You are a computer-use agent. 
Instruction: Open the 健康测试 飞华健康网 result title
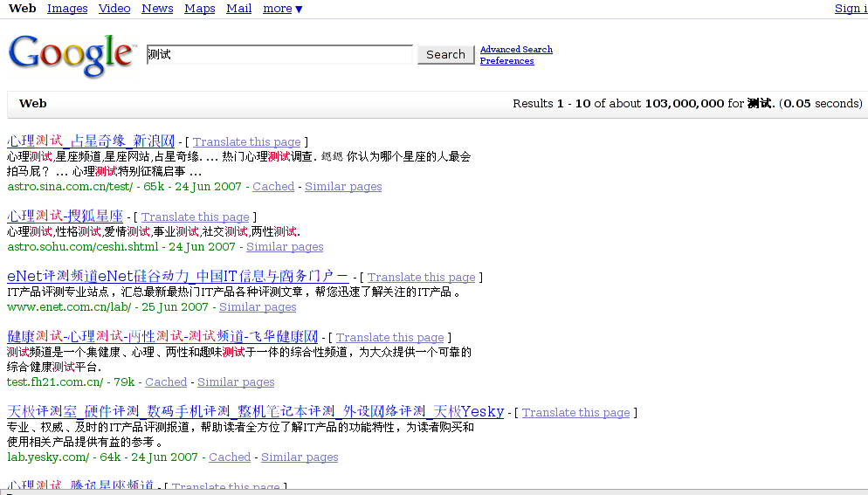pos(162,336)
